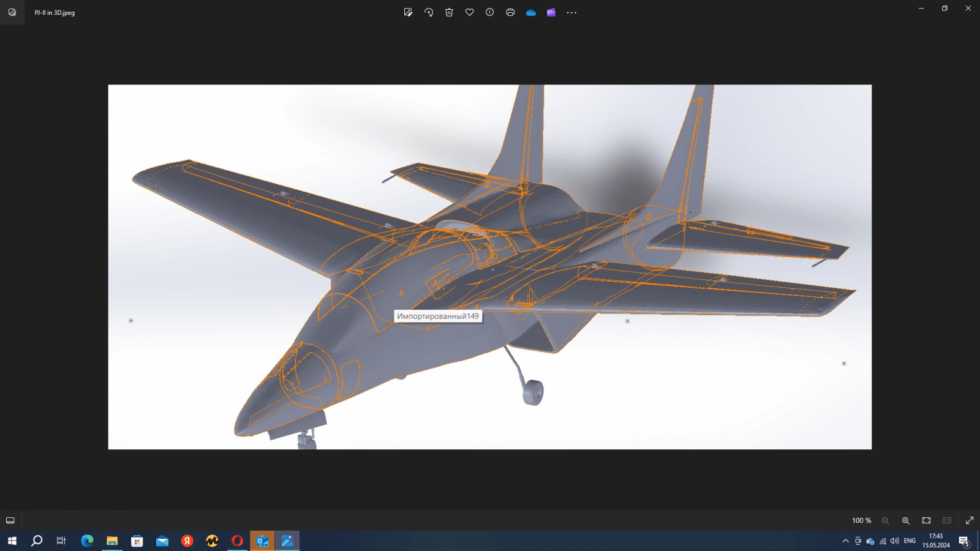Open Opera browser from the taskbar

[237, 541]
